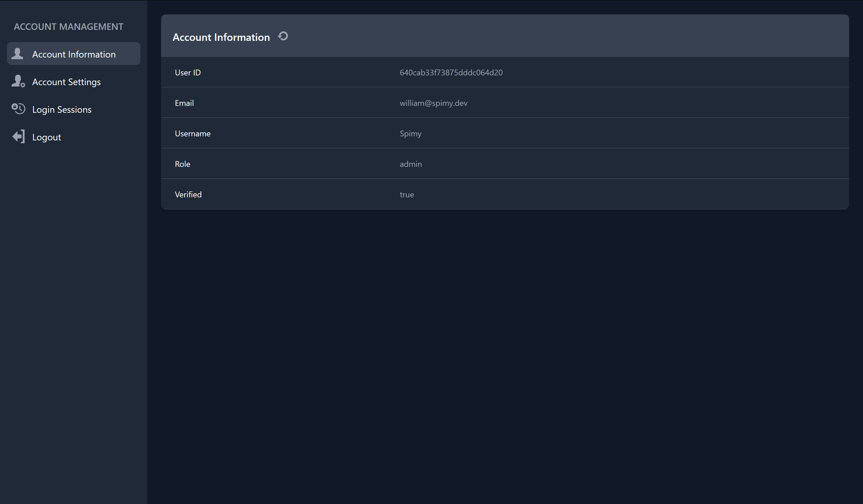The image size is (863, 504).
Task: Click the user-gear icon for Account Settings
Action: (x=18, y=81)
